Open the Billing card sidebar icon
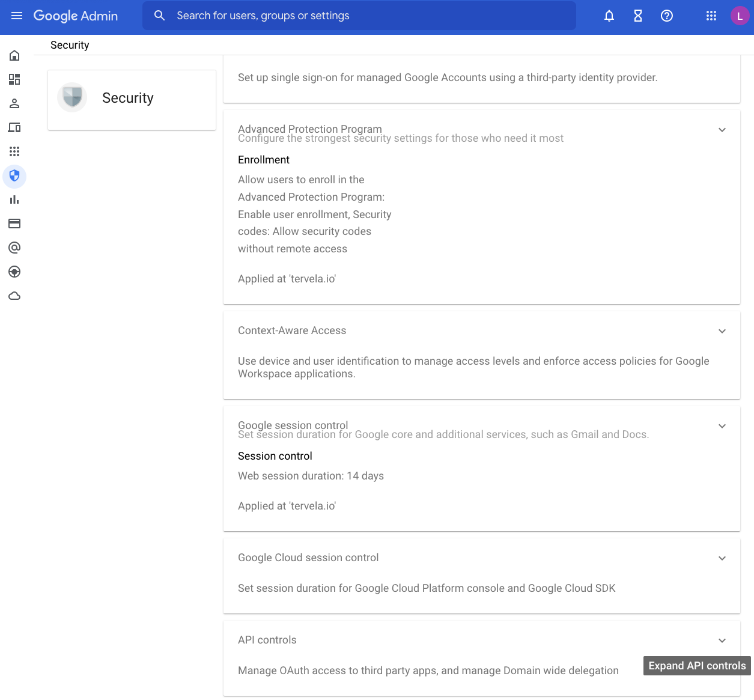This screenshot has width=754, height=700. pyautogui.click(x=14, y=224)
